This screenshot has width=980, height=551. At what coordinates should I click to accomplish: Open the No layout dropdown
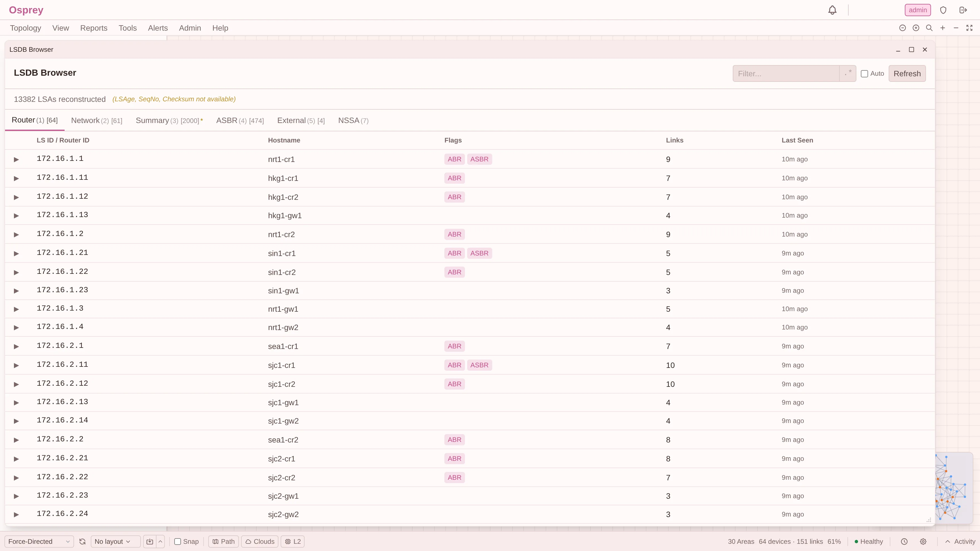(x=116, y=542)
